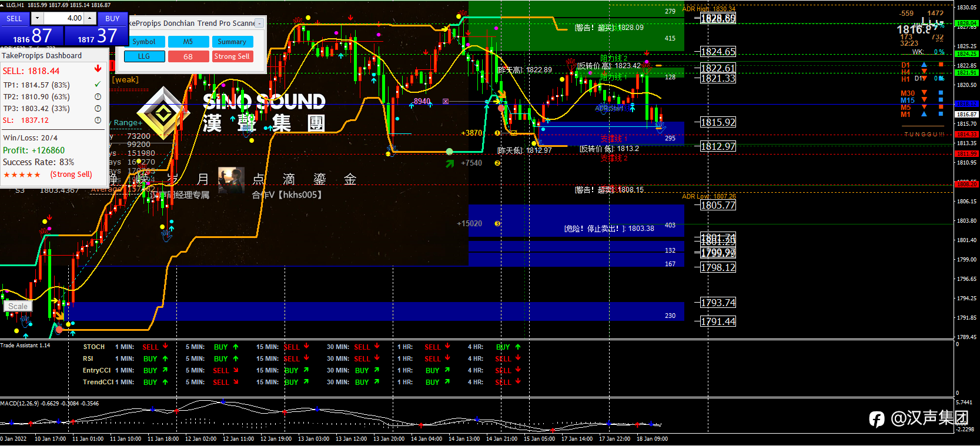Click the Summary header button in scanner
Viewport: 980px width, 446px height.
pos(232,42)
